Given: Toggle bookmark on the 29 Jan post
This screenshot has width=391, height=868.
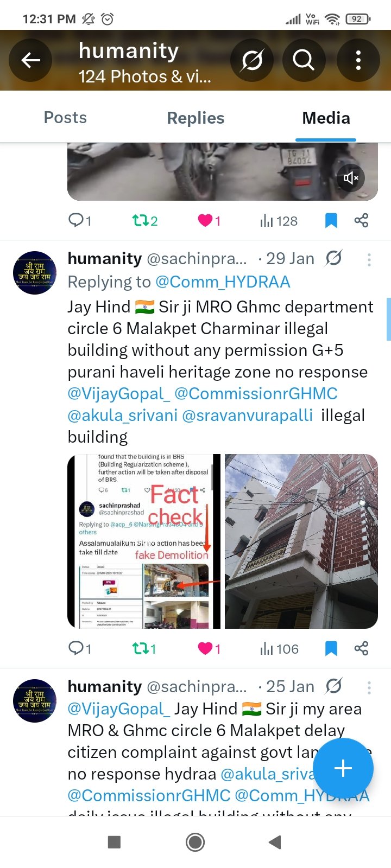Looking at the screenshot, I should point(331,649).
